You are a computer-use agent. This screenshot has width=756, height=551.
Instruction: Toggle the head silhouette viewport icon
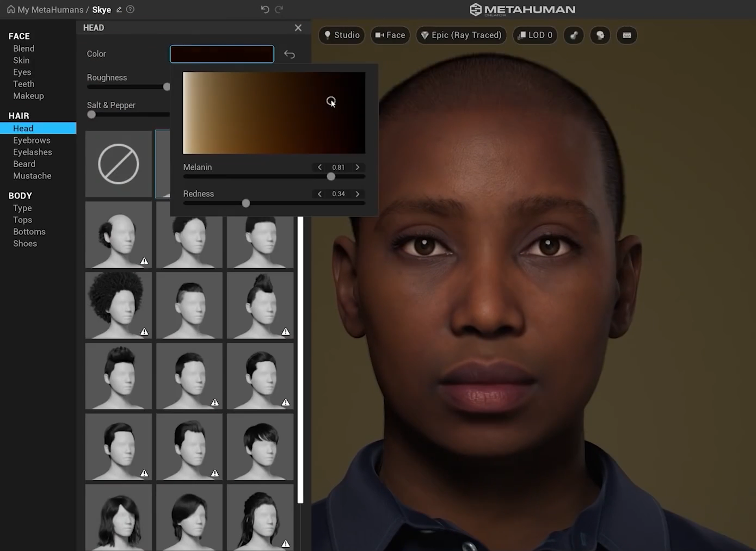pos(600,35)
